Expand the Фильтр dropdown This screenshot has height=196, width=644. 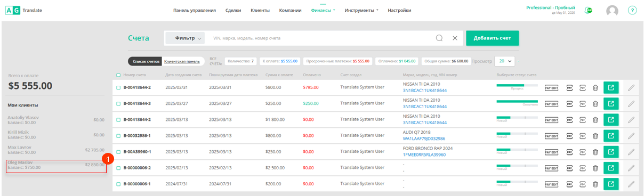(186, 38)
